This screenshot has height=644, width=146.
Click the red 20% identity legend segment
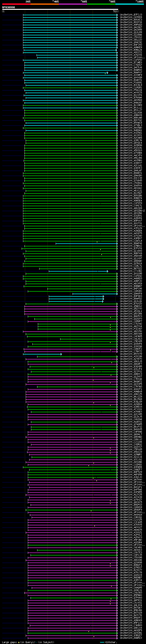click(16, 4)
